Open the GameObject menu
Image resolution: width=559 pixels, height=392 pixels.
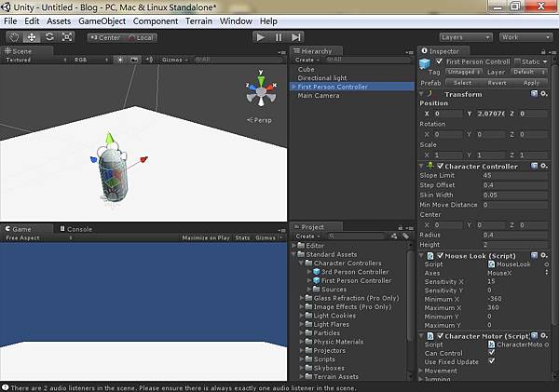[102, 21]
